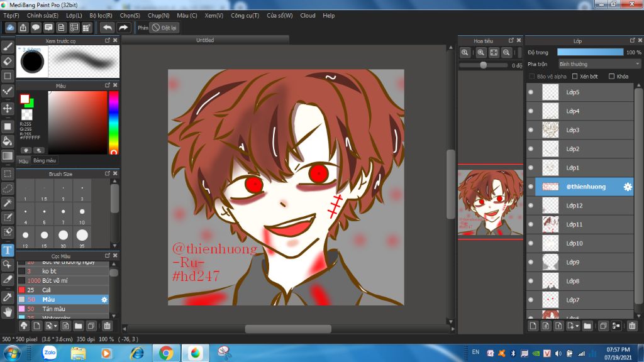
Task: Select the Lasso selection tool
Action: click(8, 189)
